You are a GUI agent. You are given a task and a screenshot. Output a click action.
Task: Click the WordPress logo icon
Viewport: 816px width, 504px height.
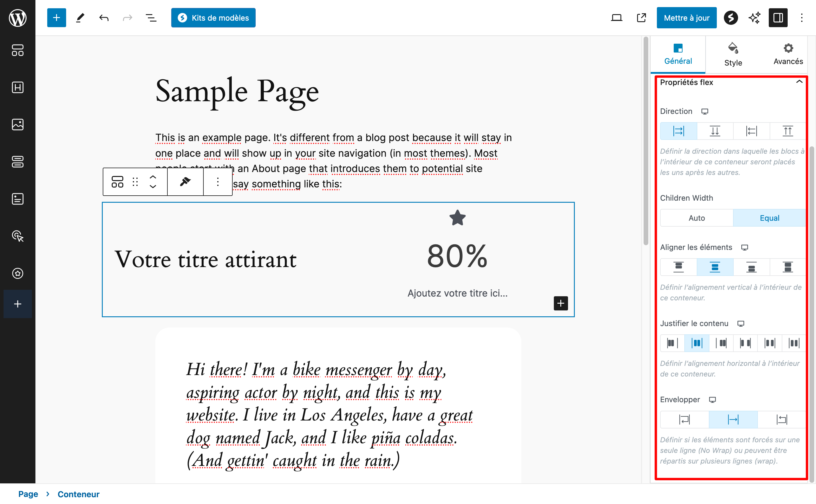click(17, 17)
